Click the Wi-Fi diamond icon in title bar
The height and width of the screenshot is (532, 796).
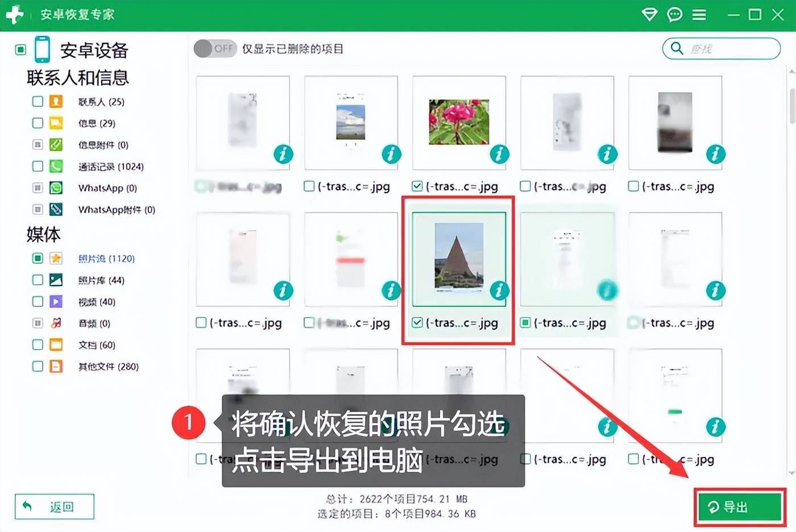click(x=649, y=14)
